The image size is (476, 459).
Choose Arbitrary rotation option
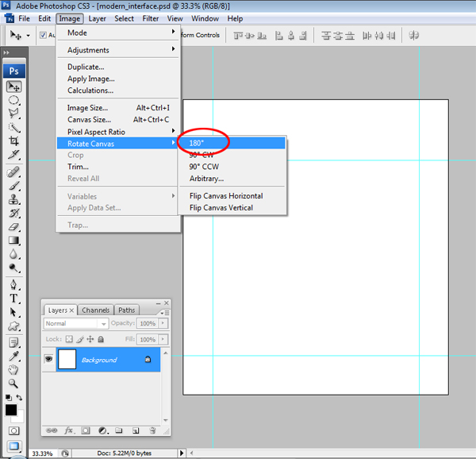point(232,179)
